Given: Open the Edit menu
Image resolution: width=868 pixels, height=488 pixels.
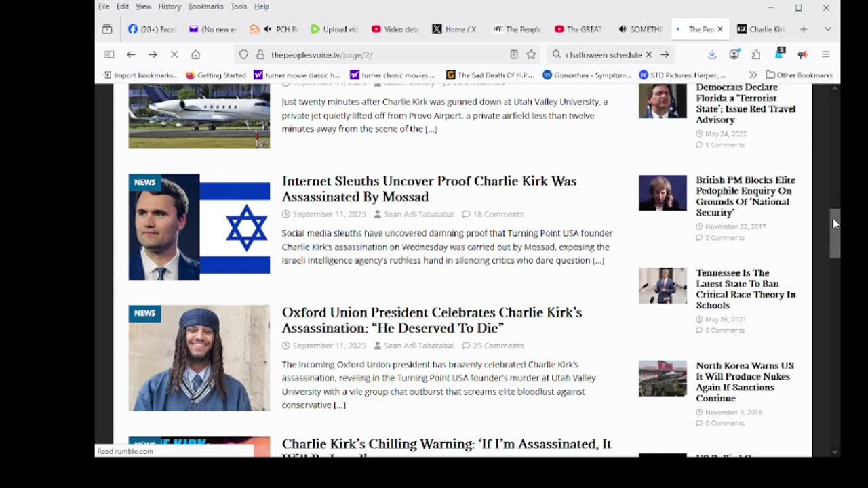Looking at the screenshot, I should (123, 7).
